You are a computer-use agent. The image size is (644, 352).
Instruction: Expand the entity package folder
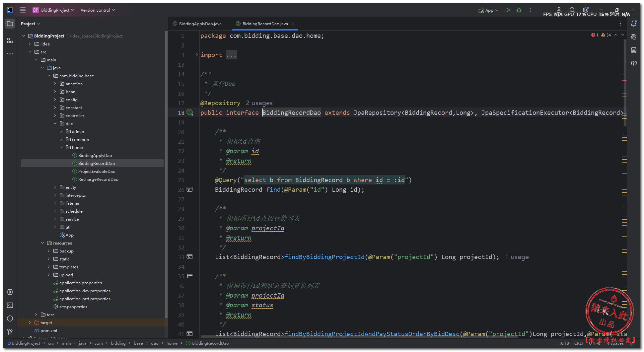[55, 187]
